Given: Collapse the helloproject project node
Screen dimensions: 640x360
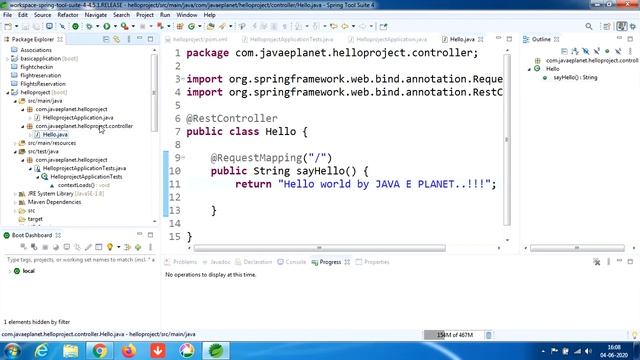Looking at the screenshot, I should 8,93.
